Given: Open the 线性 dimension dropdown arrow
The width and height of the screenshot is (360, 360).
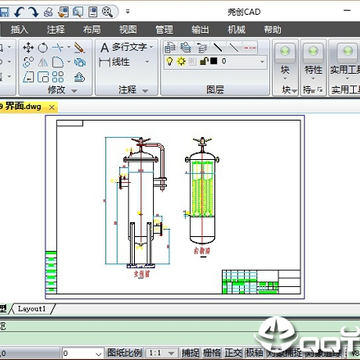Looking at the screenshot, I should 147,62.
